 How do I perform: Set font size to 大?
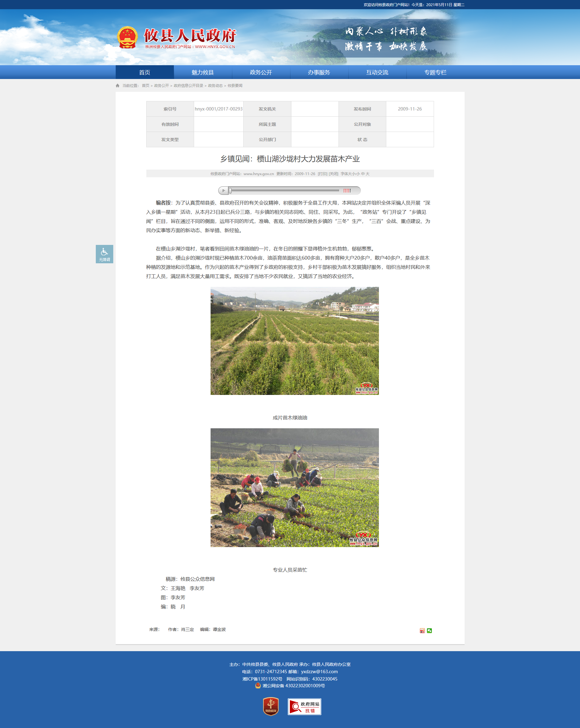pos(367,174)
